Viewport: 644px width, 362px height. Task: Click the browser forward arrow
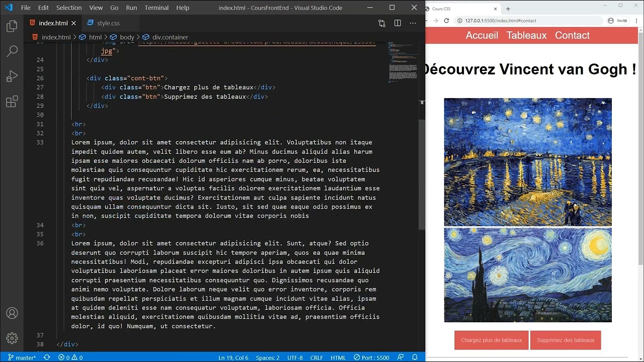tap(436, 21)
